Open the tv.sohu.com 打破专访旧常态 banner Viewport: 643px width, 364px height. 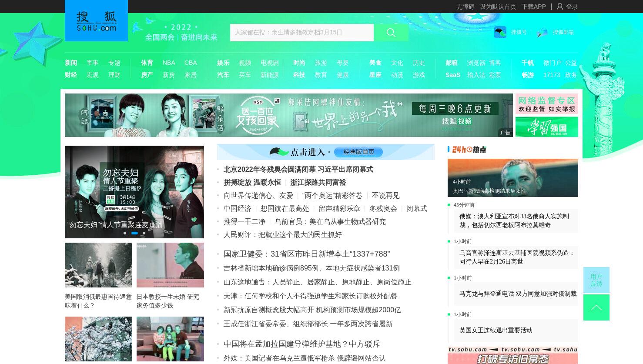click(513, 355)
